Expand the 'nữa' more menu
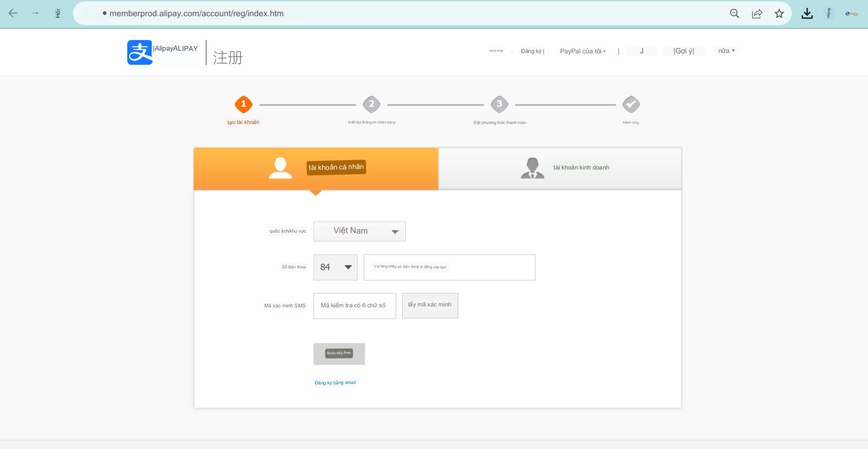 click(x=726, y=51)
